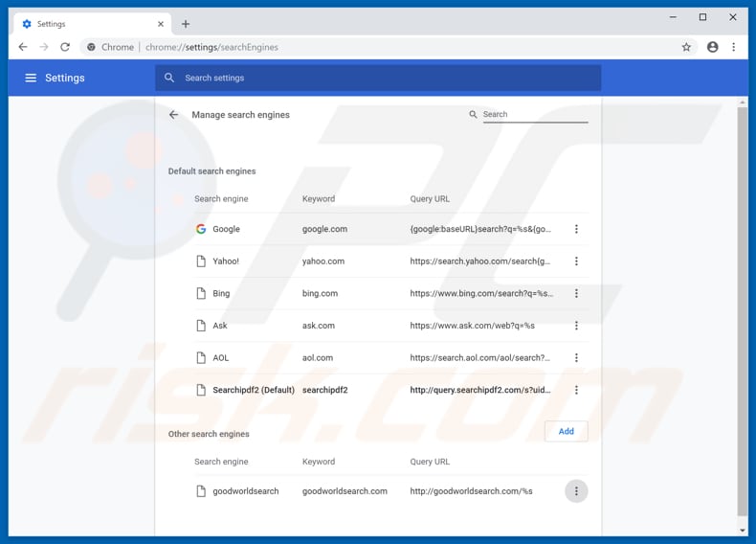Click the Other search engines heading

click(209, 434)
